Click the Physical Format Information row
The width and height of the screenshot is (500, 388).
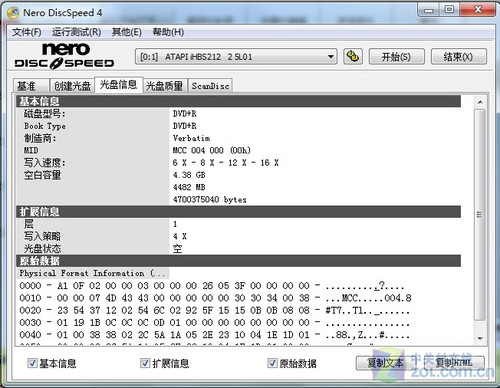click(x=92, y=273)
